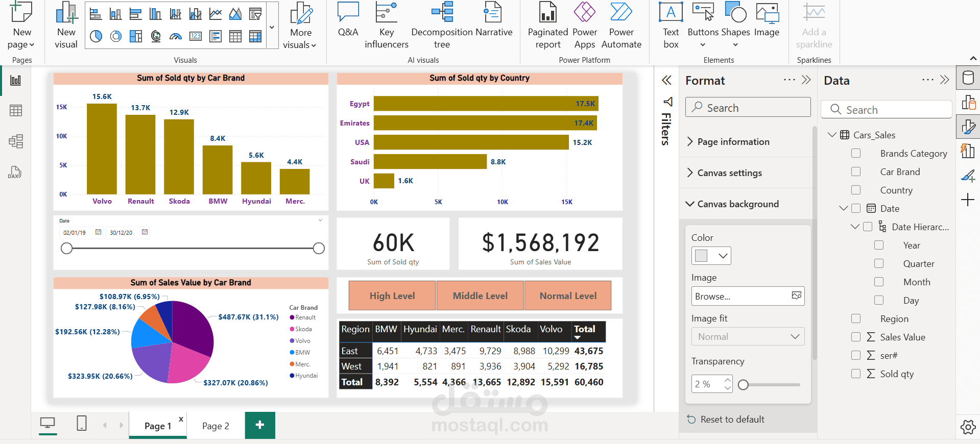Select the Page 1 tab

coord(158,426)
